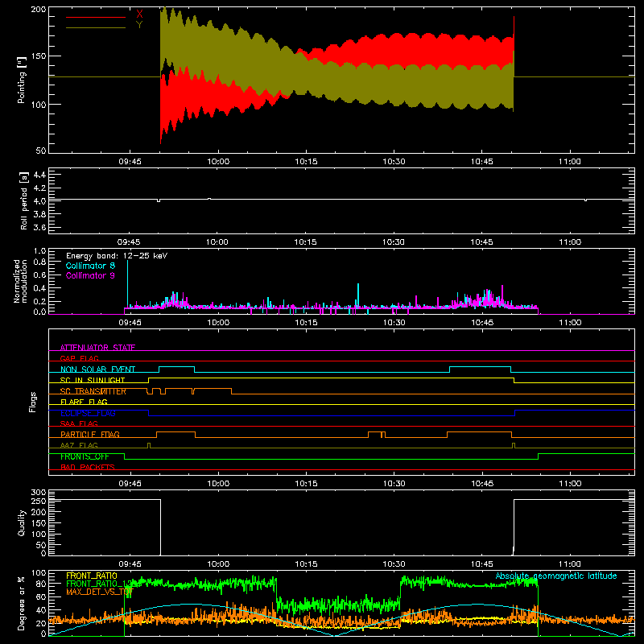Click the ECLIPSE_FLAG label
644x644 pixels.
click(88, 413)
